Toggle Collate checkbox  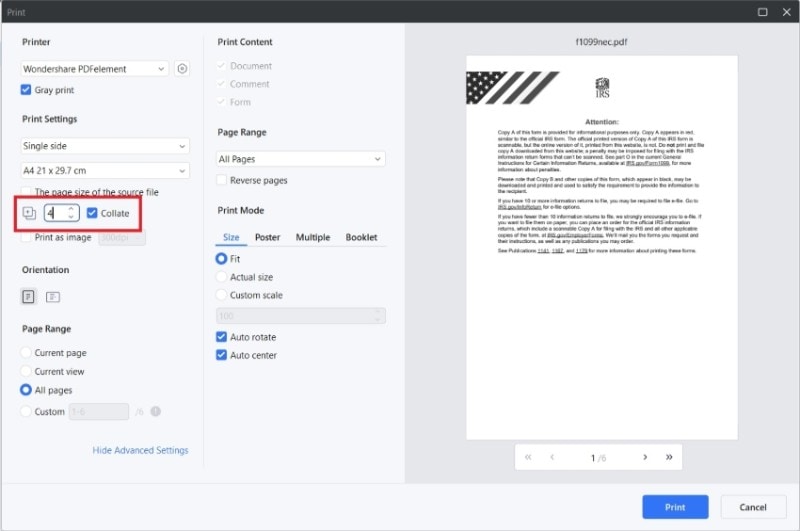92,213
